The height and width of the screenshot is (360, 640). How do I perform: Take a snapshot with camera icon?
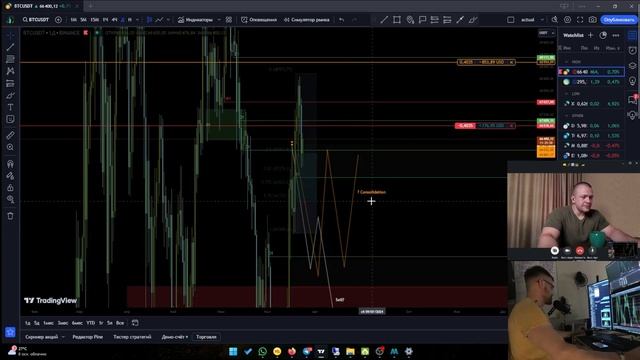tap(593, 20)
